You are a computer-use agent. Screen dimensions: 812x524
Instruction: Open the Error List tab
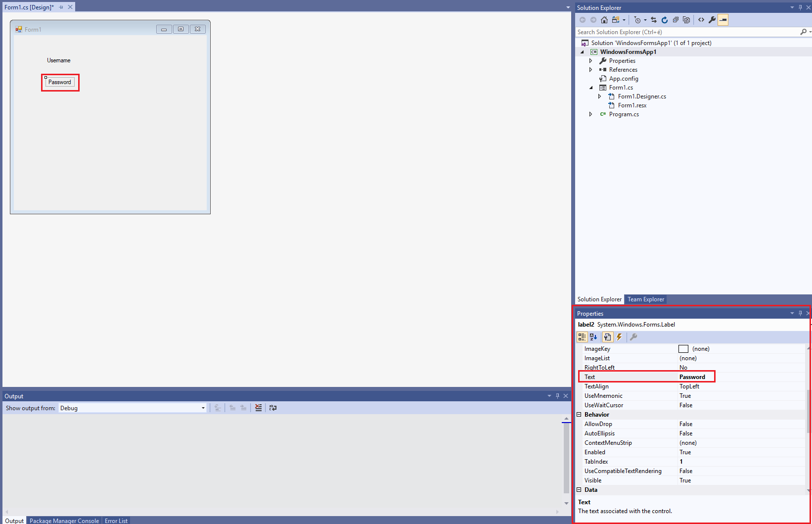pyautogui.click(x=116, y=521)
